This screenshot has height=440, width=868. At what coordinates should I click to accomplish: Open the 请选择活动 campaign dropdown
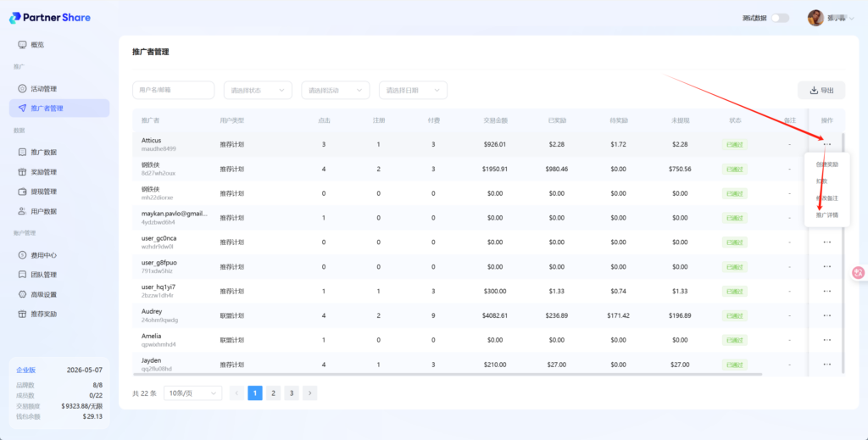335,90
